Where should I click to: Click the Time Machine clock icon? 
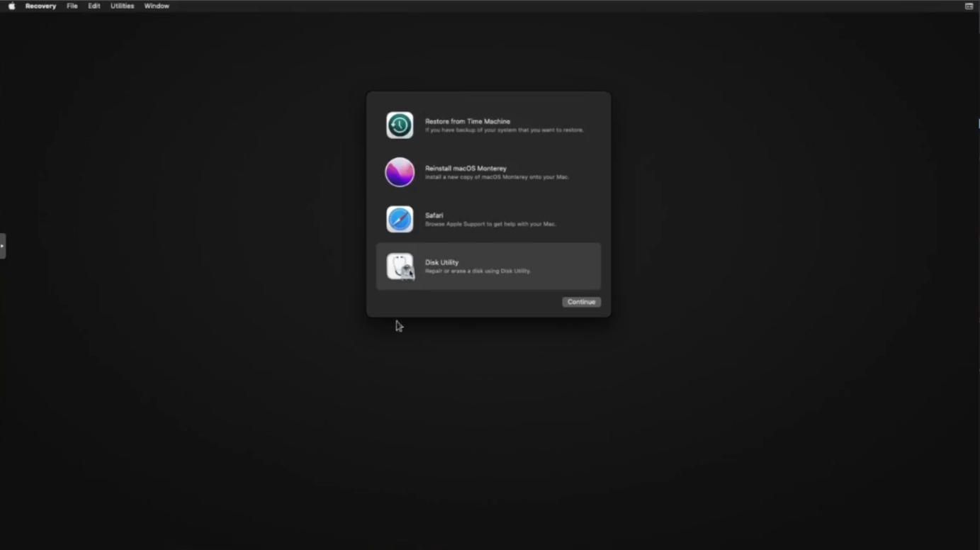(x=400, y=125)
